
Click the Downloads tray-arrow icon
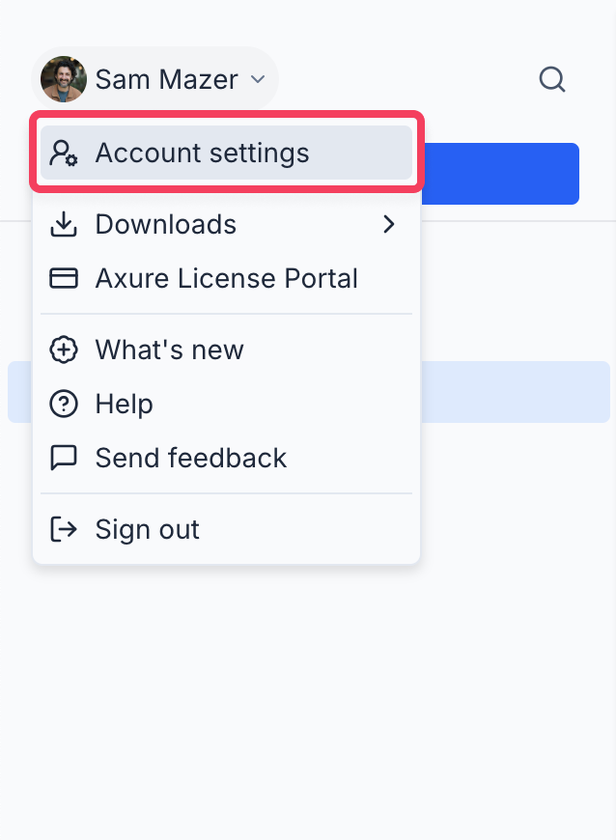point(64,225)
